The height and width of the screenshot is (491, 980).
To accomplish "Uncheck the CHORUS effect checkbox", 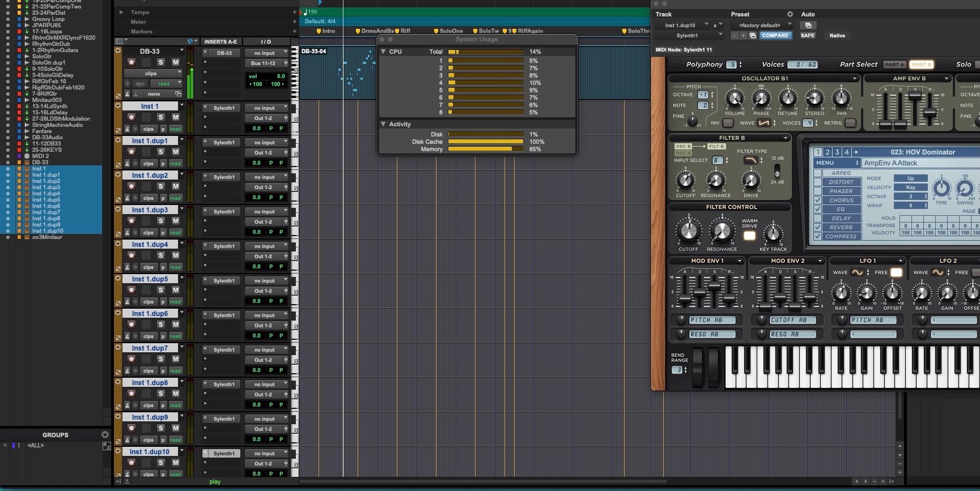I will [817, 200].
